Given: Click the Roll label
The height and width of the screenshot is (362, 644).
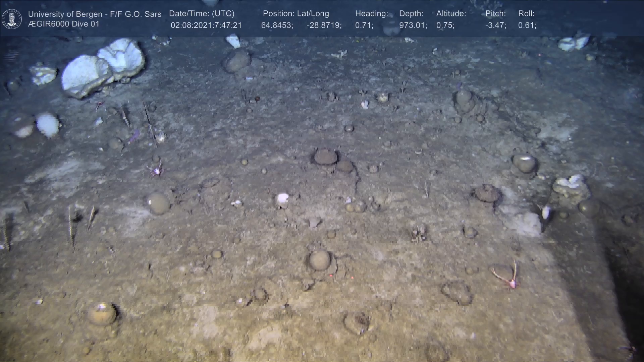Looking at the screenshot, I should coord(526,13).
